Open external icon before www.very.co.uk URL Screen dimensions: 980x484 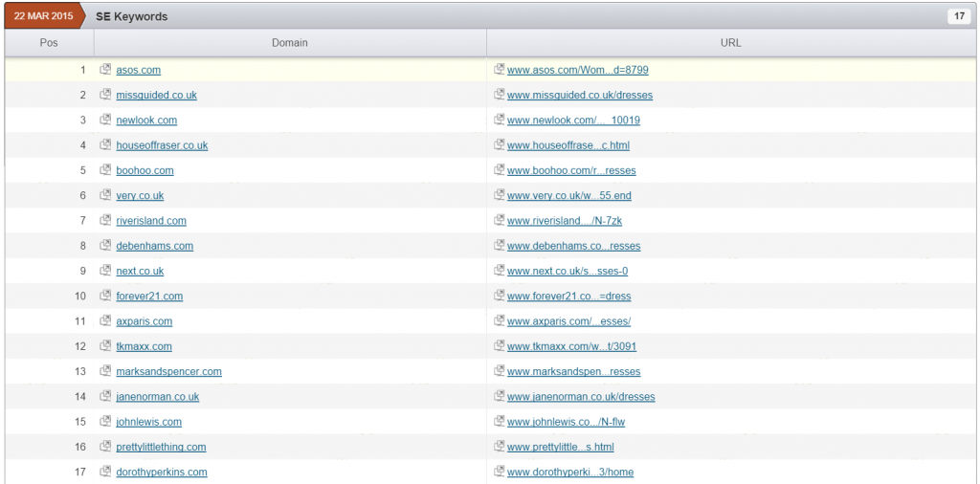tap(499, 195)
